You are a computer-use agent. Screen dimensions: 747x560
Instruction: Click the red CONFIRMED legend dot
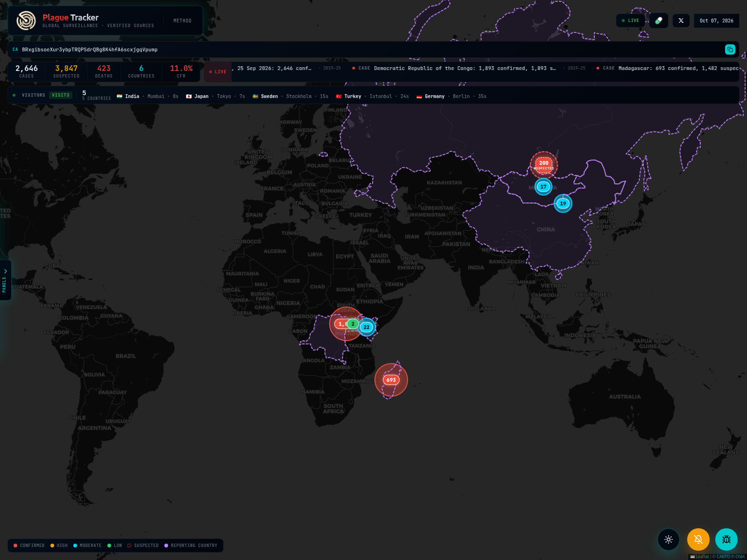[15, 546]
